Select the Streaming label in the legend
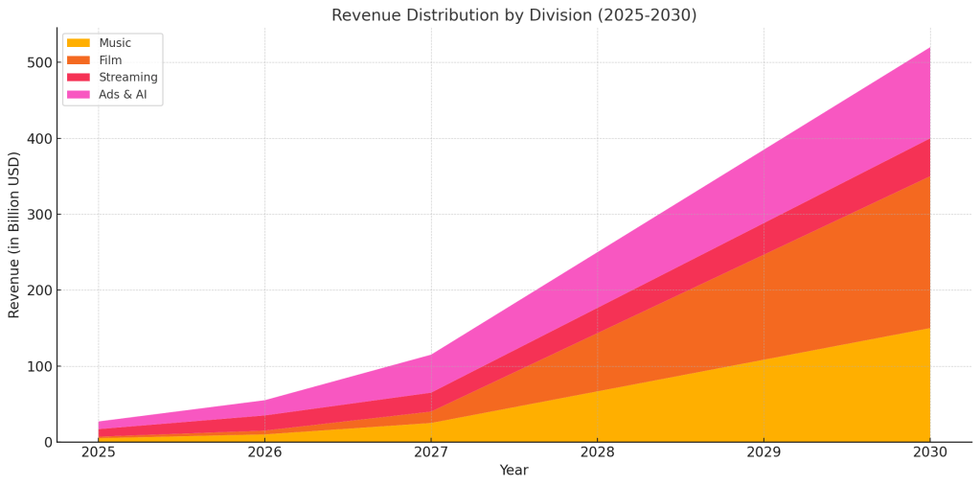 pos(128,78)
